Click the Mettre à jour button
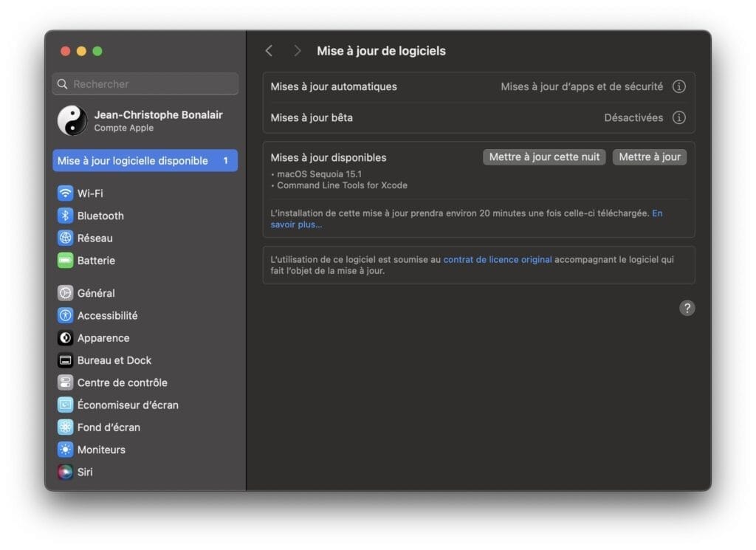Viewport: 756px width, 550px height. click(649, 157)
